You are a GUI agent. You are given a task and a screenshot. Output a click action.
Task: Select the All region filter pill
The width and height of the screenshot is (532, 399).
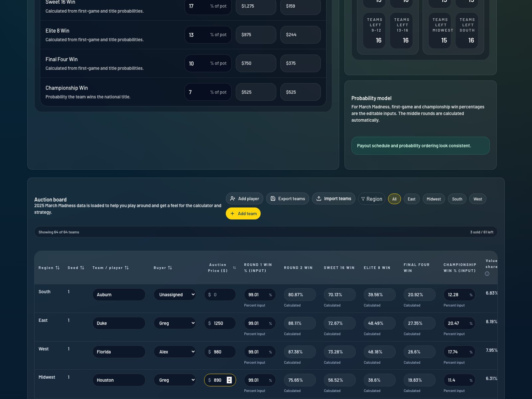click(394, 199)
